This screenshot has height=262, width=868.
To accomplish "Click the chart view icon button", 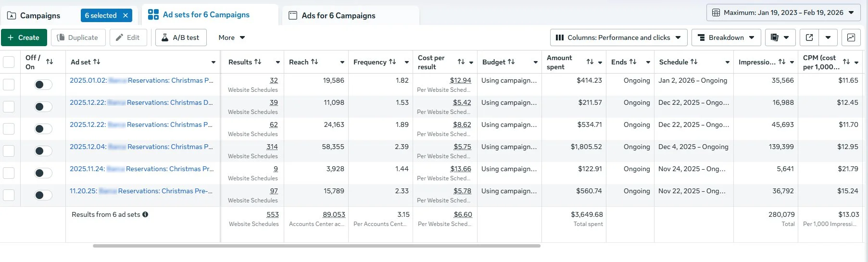I will coord(851,37).
